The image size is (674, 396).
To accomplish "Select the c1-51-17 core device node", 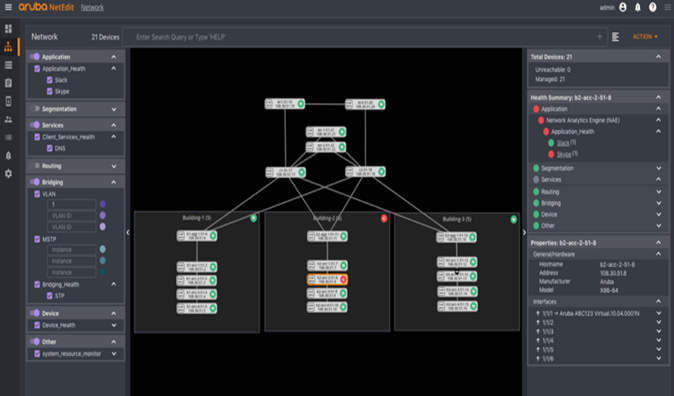I will coord(285,172).
